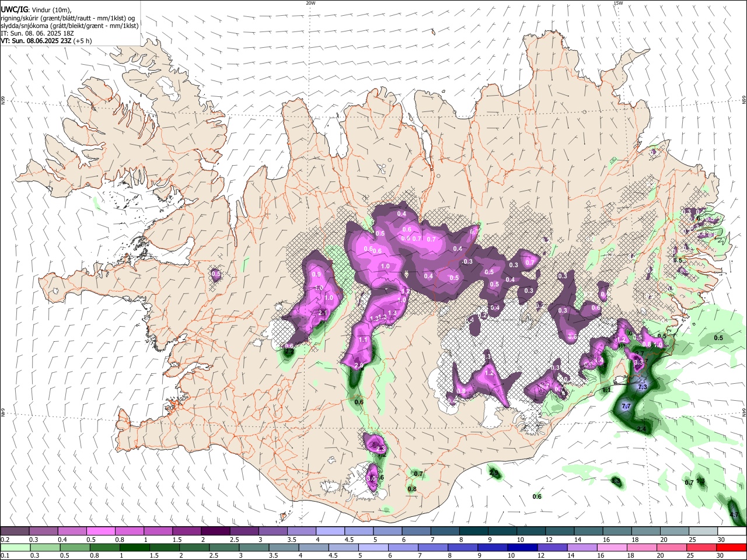Click the '15W' longitude label
The image size is (747, 560).
click(618, 3)
